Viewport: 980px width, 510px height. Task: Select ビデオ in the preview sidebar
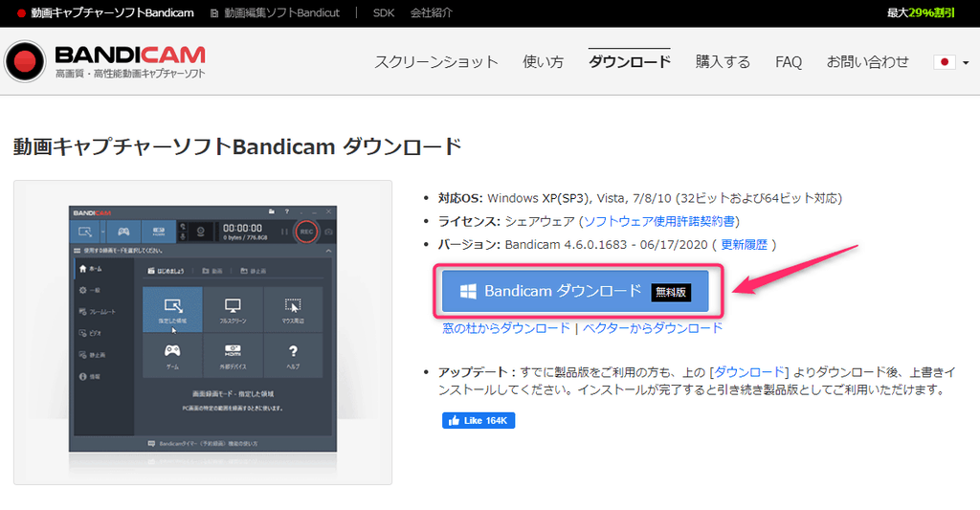click(x=91, y=333)
